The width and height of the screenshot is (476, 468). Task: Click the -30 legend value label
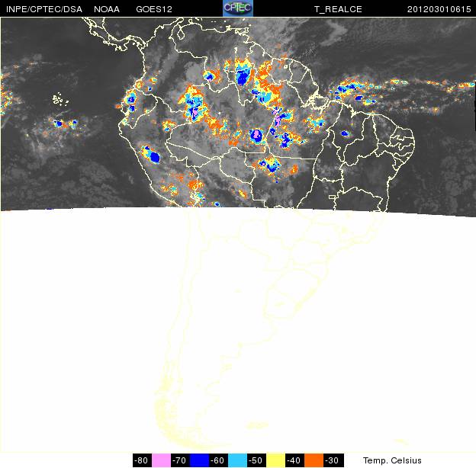point(333,460)
